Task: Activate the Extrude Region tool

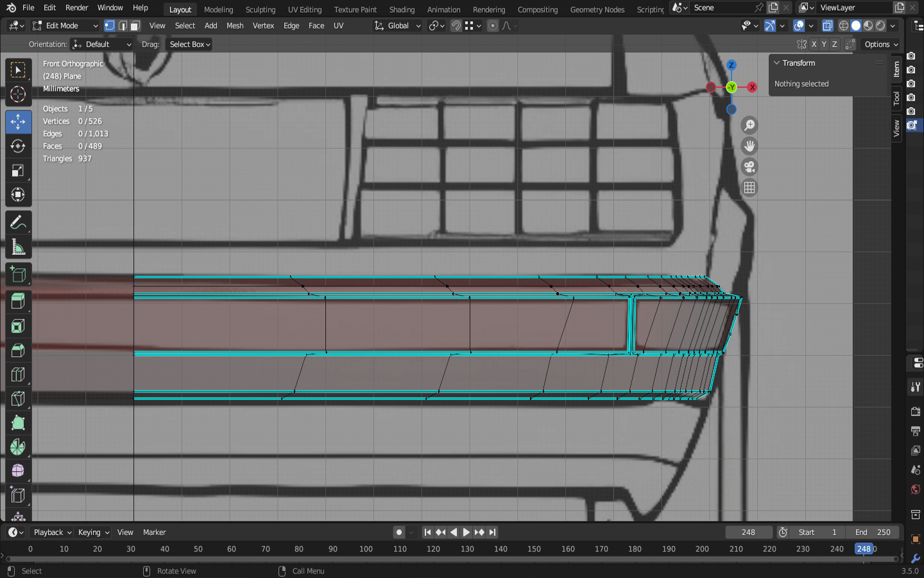Action: (18, 300)
